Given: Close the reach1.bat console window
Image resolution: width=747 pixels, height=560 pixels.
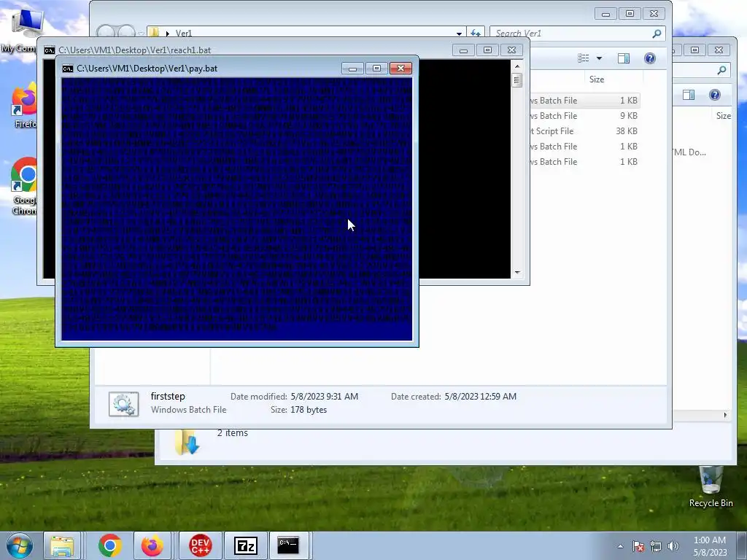Looking at the screenshot, I should pos(511,50).
